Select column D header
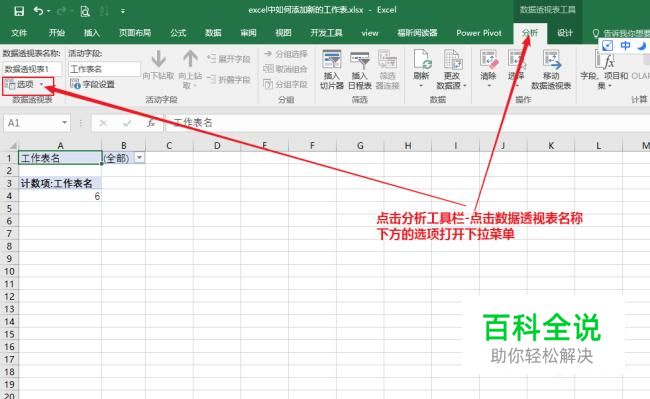 click(x=217, y=145)
